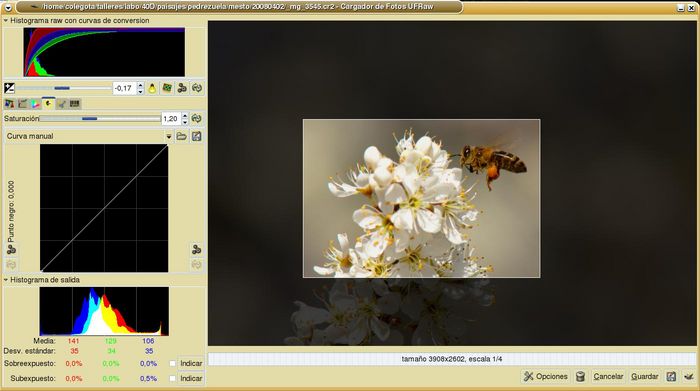The height and width of the screenshot is (391, 700).
Task: Open the Curva manual dropdown
Action: click(169, 136)
